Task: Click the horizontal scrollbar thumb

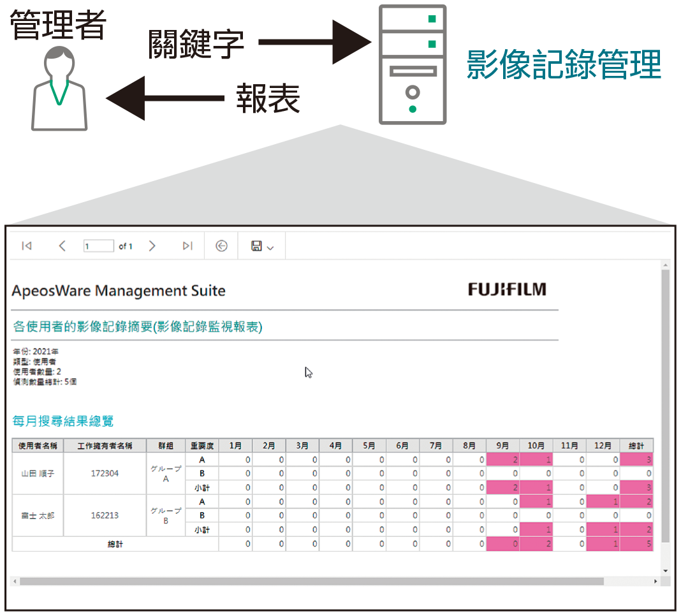Action: (x=312, y=582)
